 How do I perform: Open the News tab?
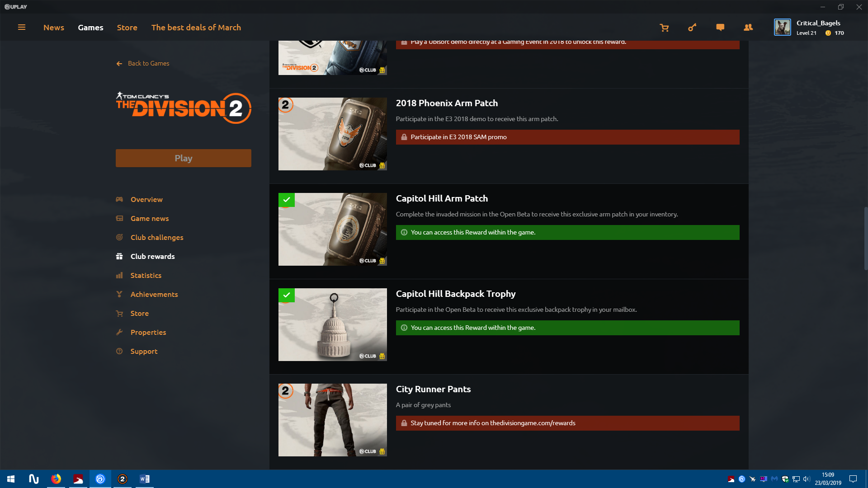[x=54, y=28]
